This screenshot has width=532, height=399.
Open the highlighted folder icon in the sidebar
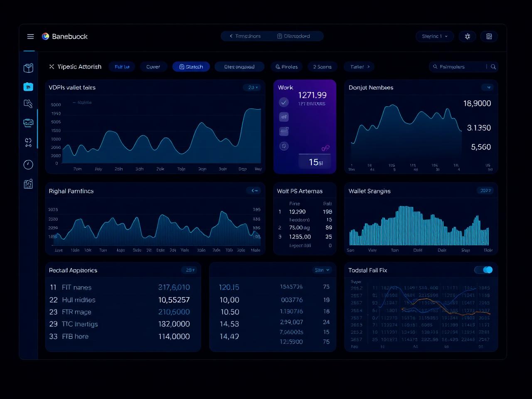(28, 86)
